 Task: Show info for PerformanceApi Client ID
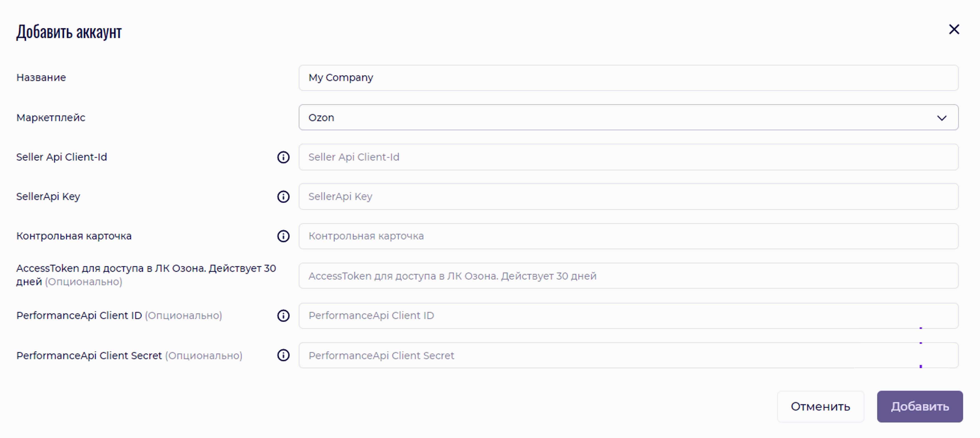[283, 316]
